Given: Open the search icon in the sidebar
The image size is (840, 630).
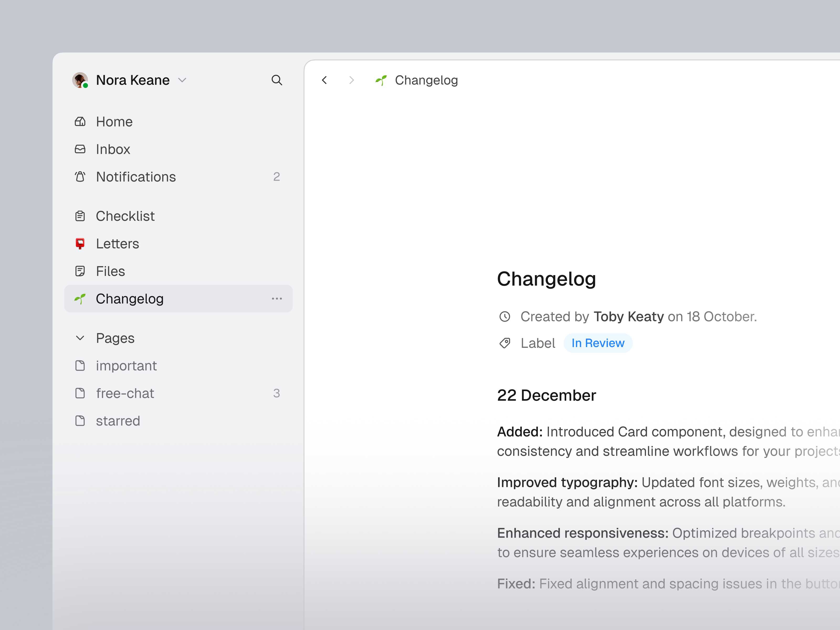Looking at the screenshot, I should pyautogui.click(x=277, y=80).
